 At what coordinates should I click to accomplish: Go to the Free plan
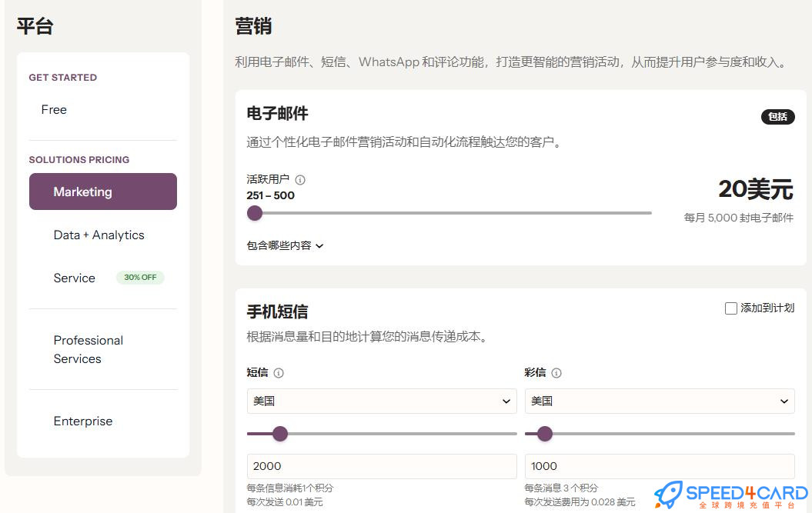click(x=54, y=110)
